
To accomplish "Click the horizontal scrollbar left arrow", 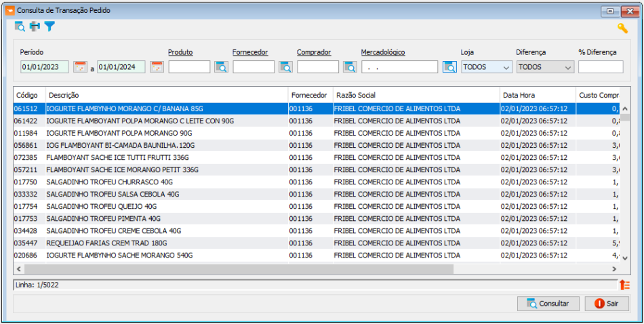I will pyautogui.click(x=18, y=269).
